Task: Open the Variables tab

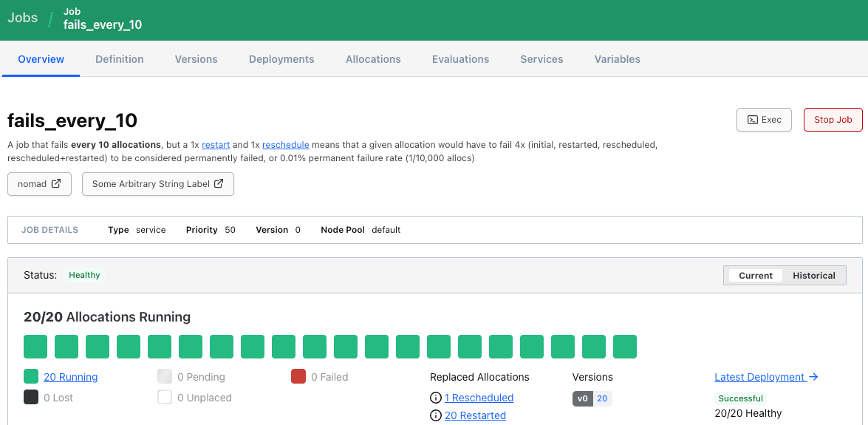Action: coord(617,59)
